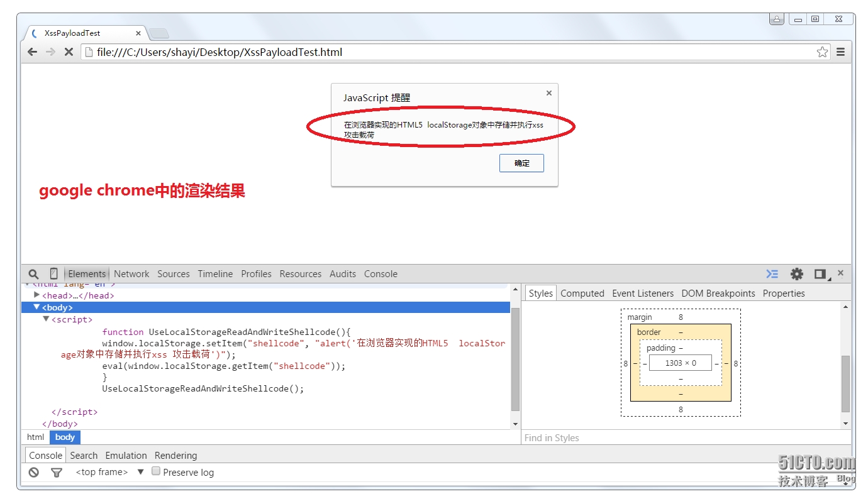Viewport: 868px width, 499px height.
Task: Click the 1303 × 0 content box
Action: click(x=681, y=363)
